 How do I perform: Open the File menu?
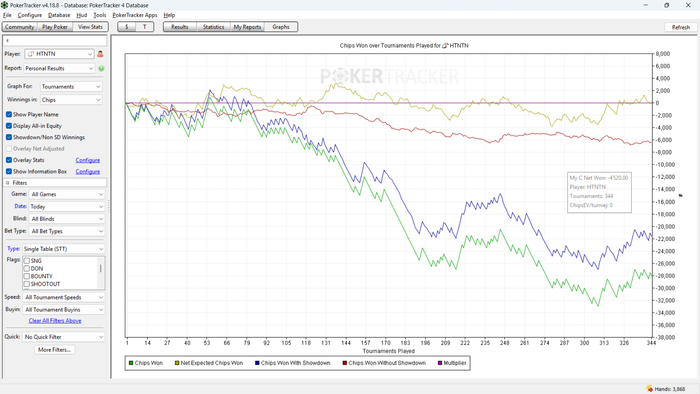coord(7,15)
